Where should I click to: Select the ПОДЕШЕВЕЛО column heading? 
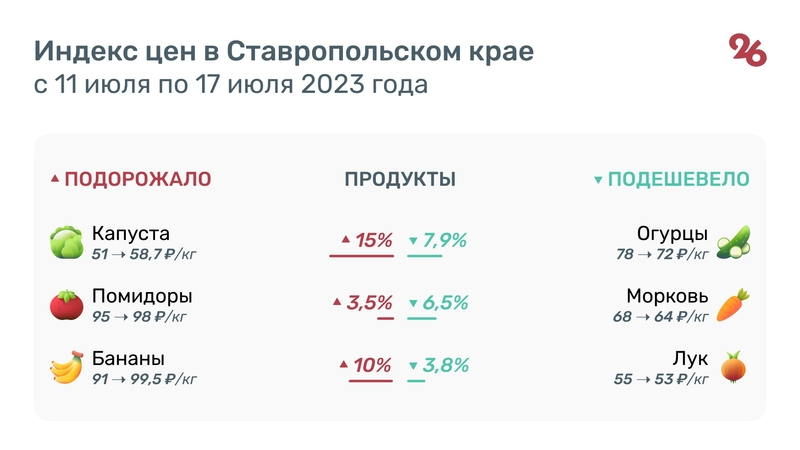[x=678, y=180]
